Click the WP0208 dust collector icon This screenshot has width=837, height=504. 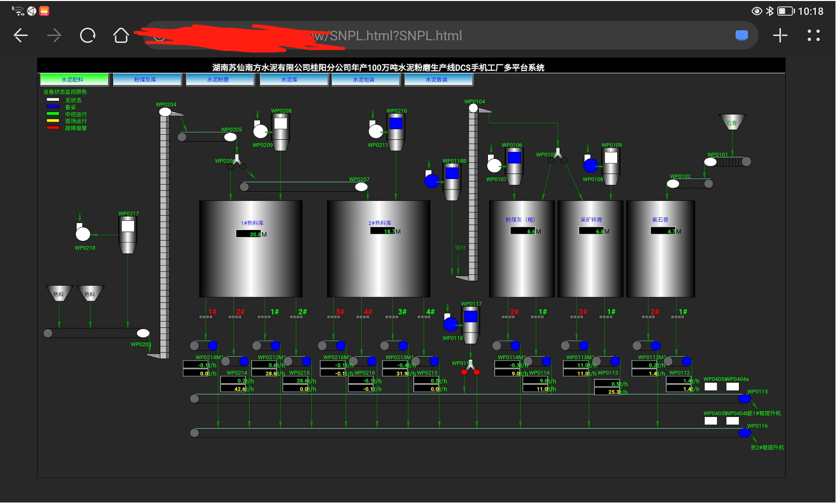click(x=280, y=131)
